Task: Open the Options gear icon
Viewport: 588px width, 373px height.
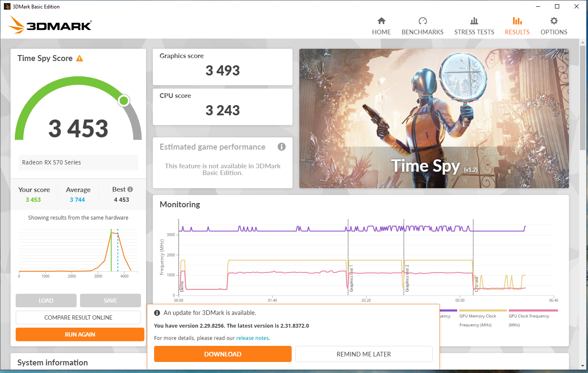Action: (x=554, y=20)
